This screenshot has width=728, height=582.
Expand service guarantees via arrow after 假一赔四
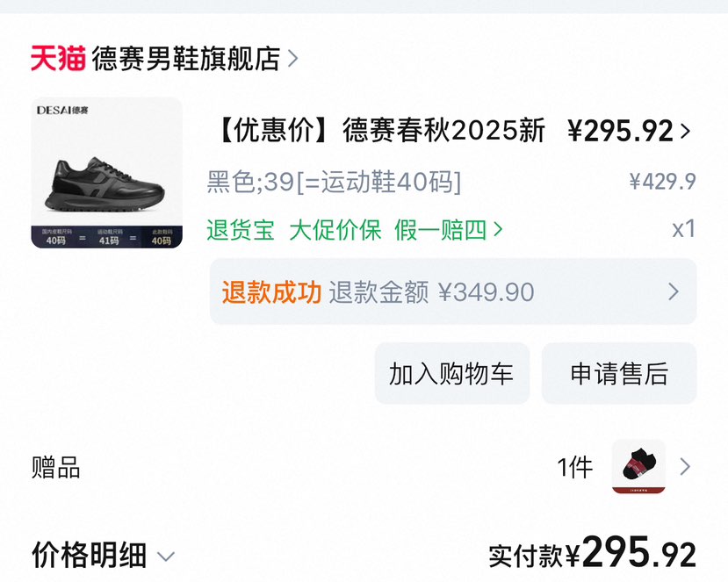(499, 230)
